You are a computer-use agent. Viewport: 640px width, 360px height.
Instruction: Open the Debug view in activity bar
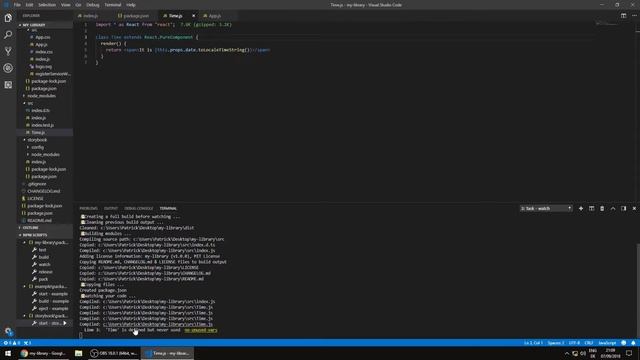coord(8,68)
